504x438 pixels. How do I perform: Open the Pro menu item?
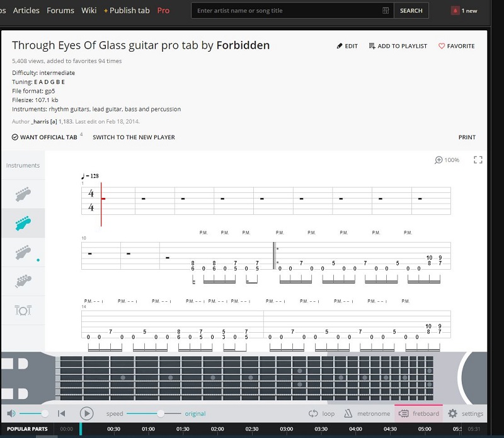(x=163, y=11)
